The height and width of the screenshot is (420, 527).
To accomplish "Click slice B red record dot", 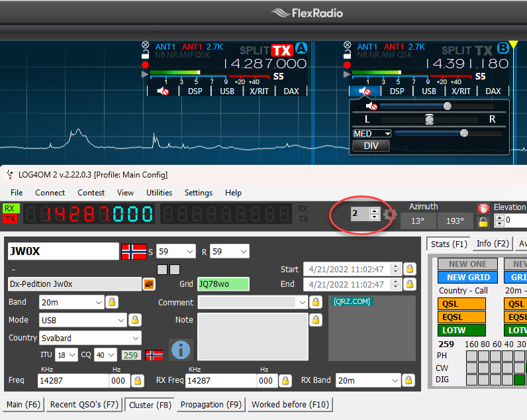I will pos(347,64).
